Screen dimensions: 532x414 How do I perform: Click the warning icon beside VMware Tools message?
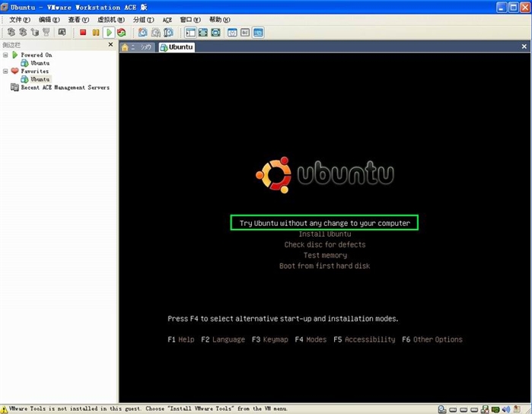coord(4,409)
